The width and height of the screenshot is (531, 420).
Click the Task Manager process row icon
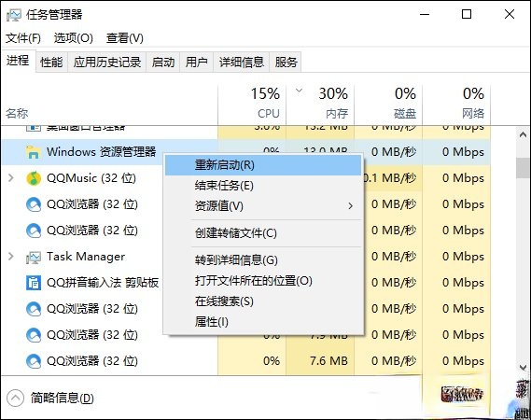click(34, 257)
